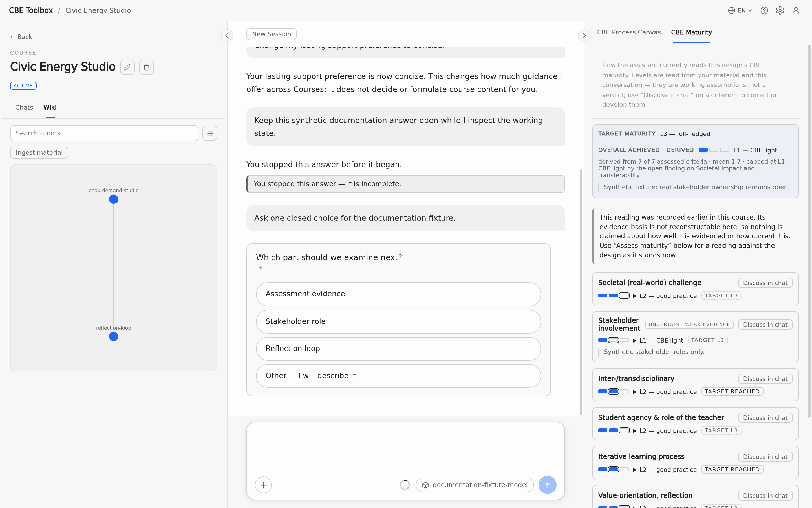Open the settings gear icon

click(x=780, y=10)
